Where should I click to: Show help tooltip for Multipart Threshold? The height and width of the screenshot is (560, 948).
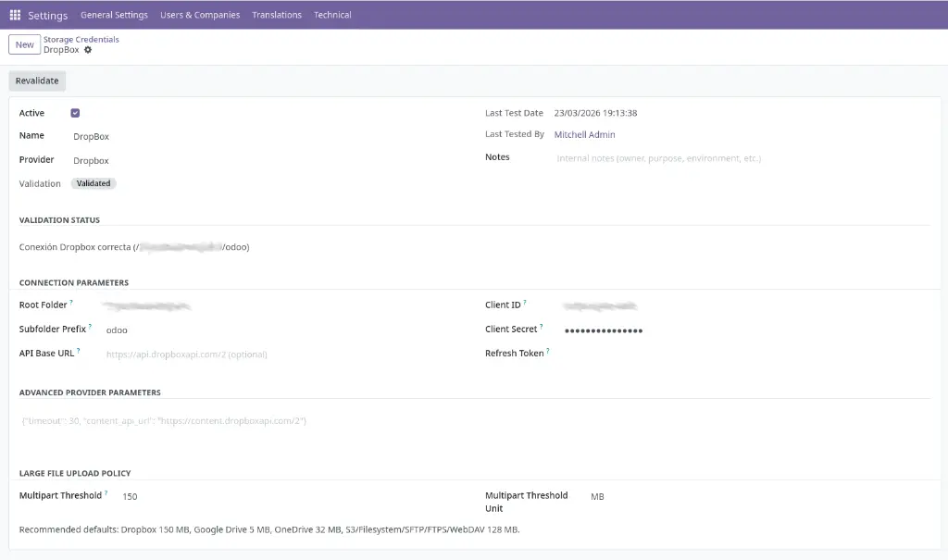pos(106,493)
